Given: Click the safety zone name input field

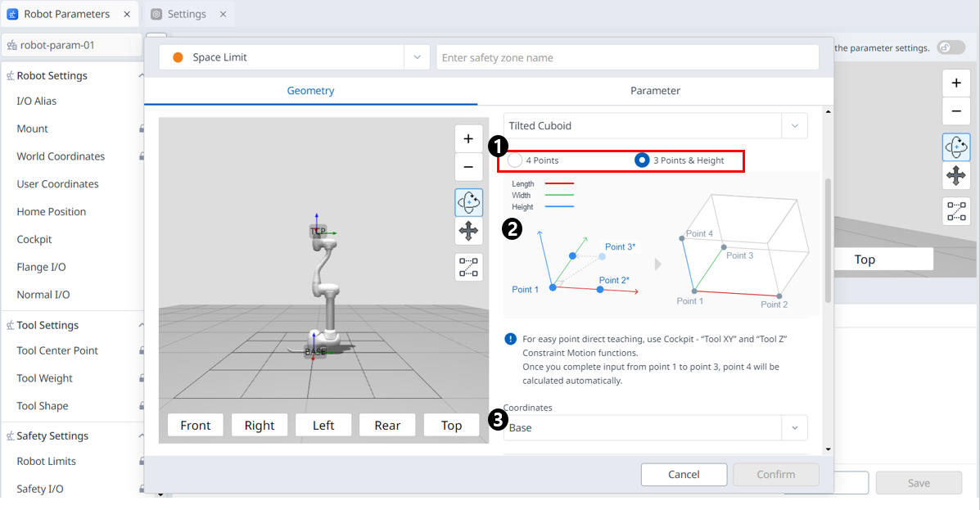Looking at the screenshot, I should [x=627, y=57].
